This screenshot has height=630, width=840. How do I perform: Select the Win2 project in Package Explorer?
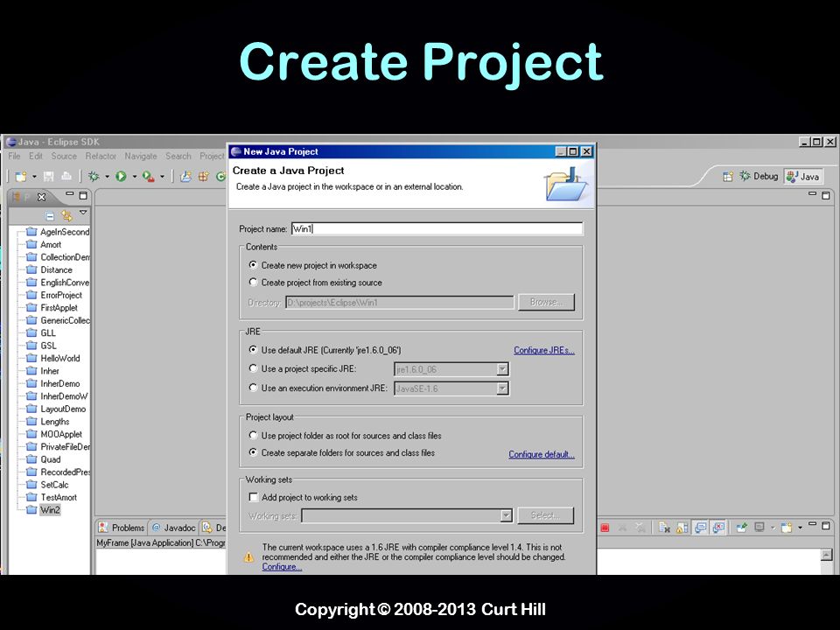point(44,510)
